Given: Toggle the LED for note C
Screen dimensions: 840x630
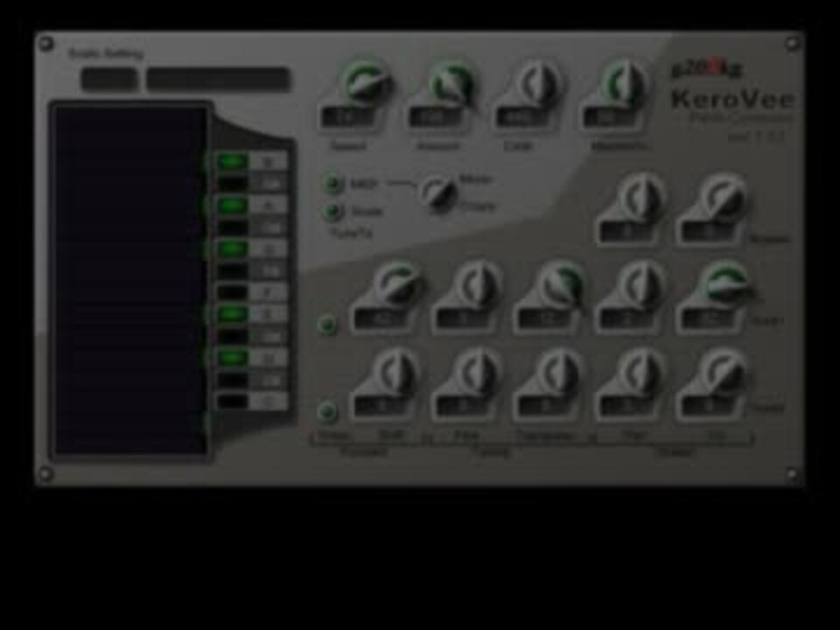Looking at the screenshot, I should 233,401.
